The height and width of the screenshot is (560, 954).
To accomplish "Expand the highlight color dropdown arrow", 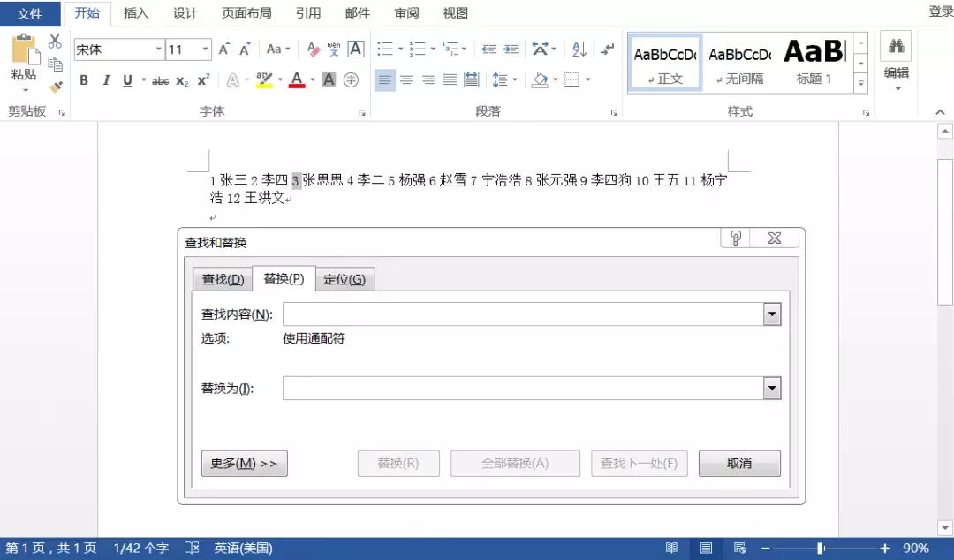I will pos(280,79).
